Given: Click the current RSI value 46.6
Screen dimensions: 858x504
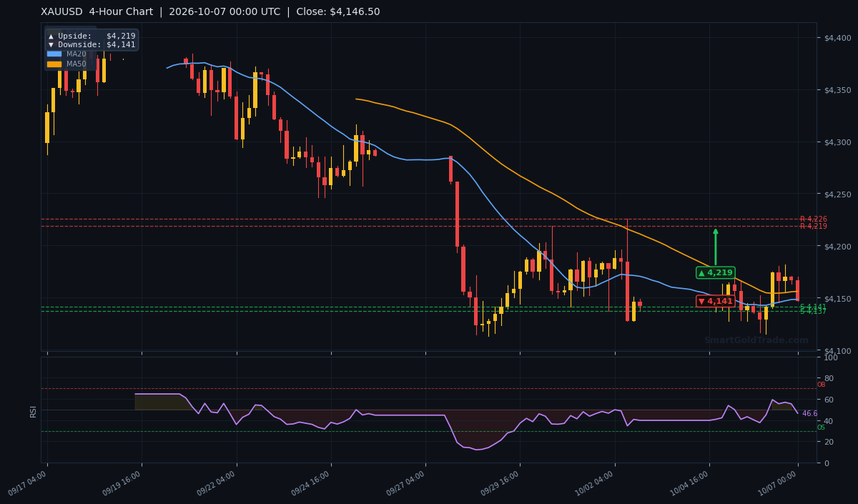Looking at the screenshot, I should [x=810, y=413].
